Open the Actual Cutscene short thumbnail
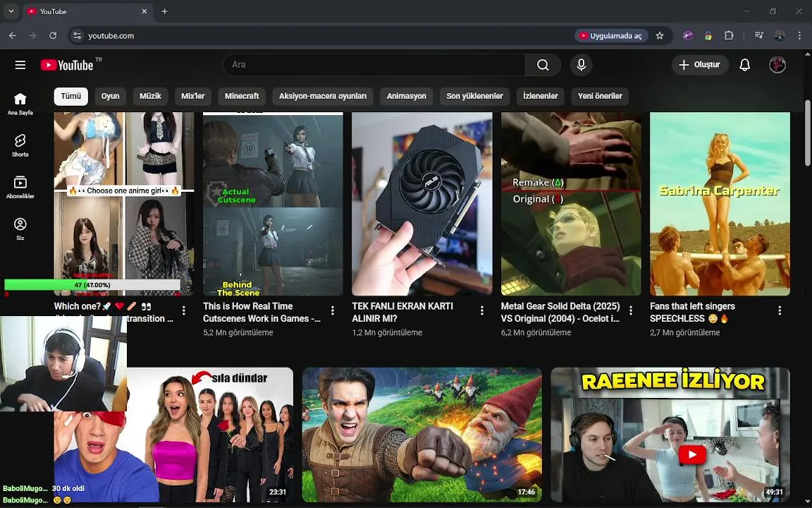 (x=273, y=204)
